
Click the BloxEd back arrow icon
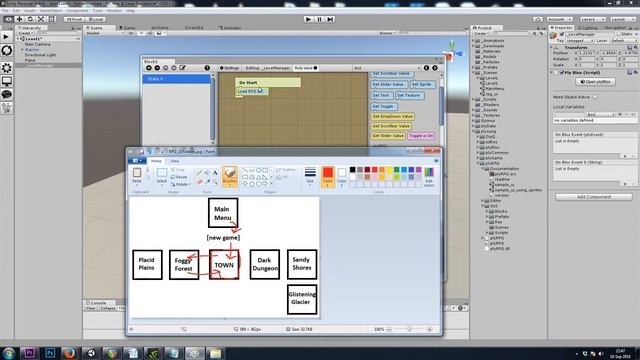[426, 68]
